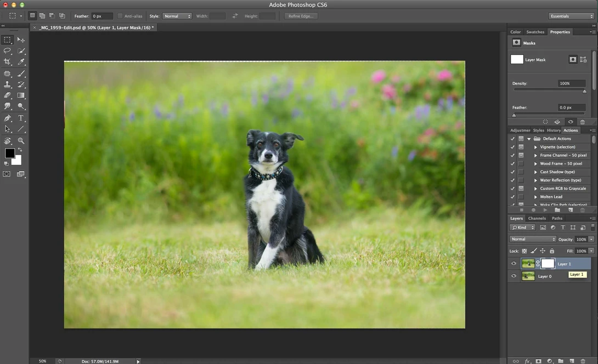Select the Zoom tool
Viewport: 598px width, 364px height.
tap(21, 141)
